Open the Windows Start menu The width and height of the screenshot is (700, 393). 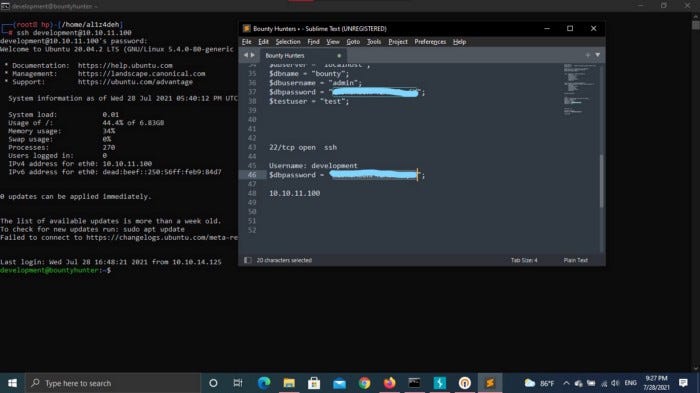[12, 383]
